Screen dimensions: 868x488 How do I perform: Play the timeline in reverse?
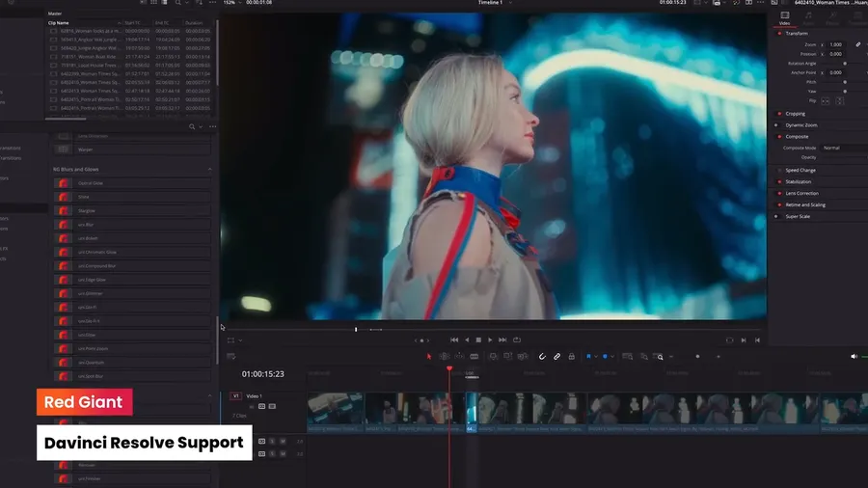click(467, 339)
